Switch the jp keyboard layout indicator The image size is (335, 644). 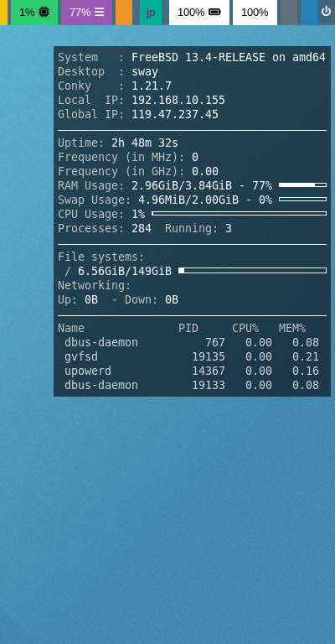tap(151, 13)
